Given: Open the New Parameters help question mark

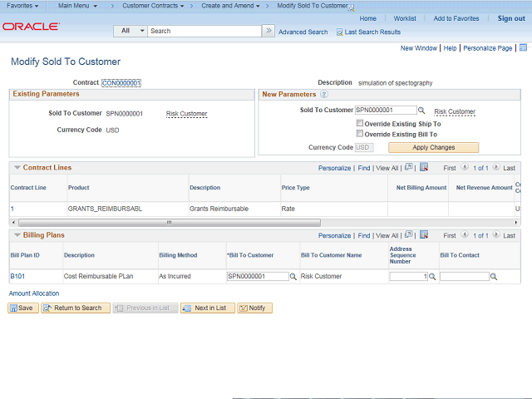Looking at the screenshot, I should [324, 94].
